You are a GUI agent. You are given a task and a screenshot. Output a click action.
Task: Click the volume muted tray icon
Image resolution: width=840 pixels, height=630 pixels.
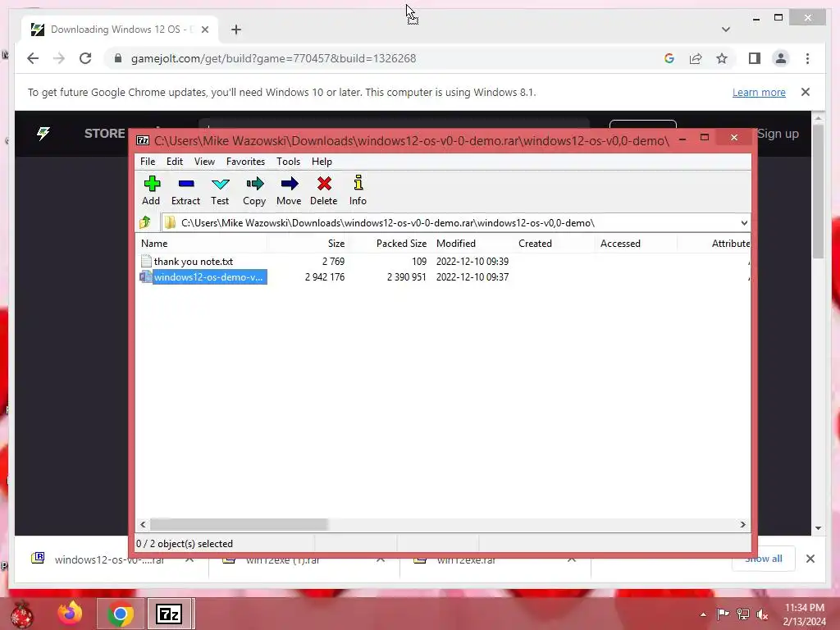[x=762, y=614]
